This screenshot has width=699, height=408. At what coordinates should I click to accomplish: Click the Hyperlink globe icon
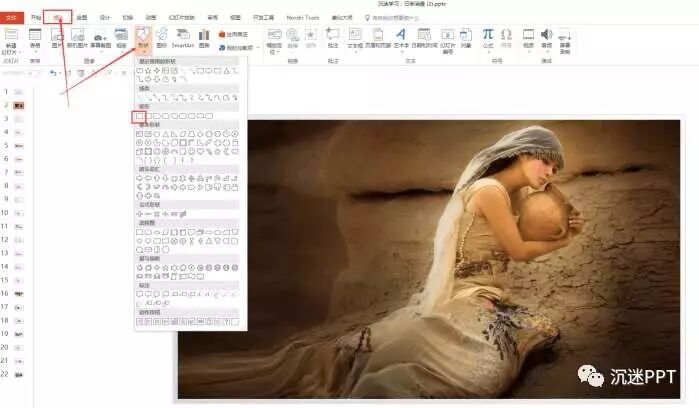click(x=293, y=37)
